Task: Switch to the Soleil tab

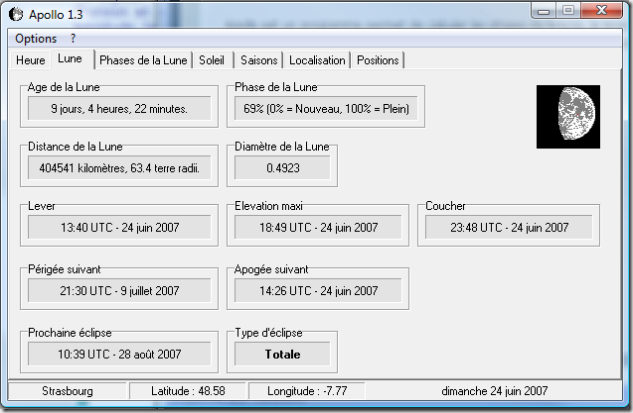Action: click(211, 60)
